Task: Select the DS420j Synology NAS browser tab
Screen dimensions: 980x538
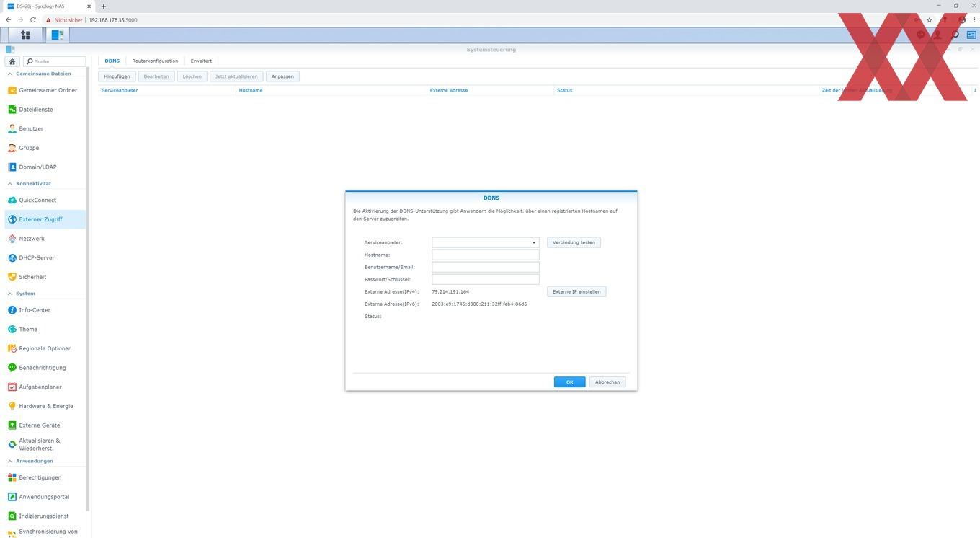Action: click(x=48, y=6)
